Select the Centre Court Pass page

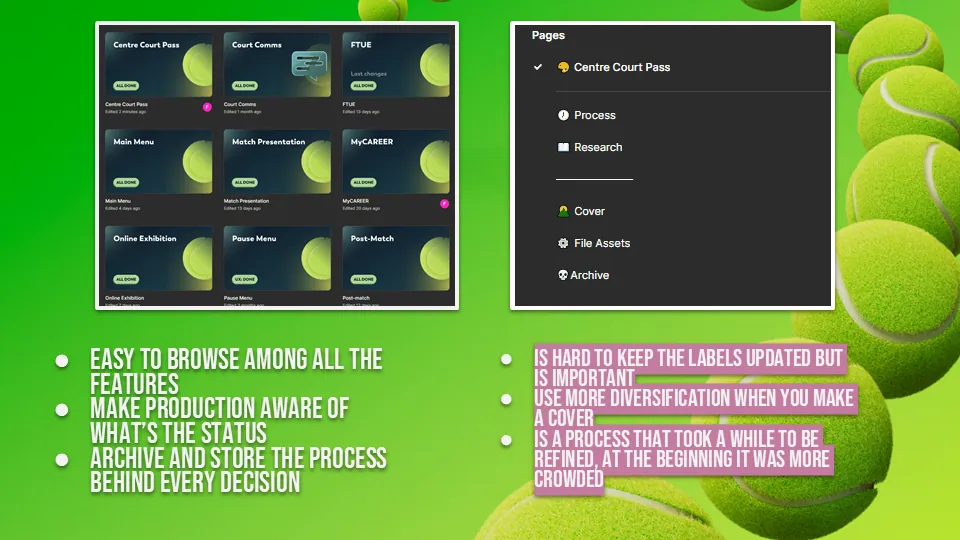pos(622,67)
